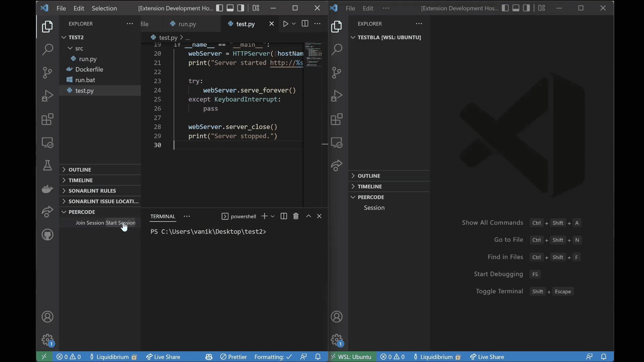Toggle the PEERCODE section in right panel
The image size is (644, 362).
pyautogui.click(x=371, y=197)
